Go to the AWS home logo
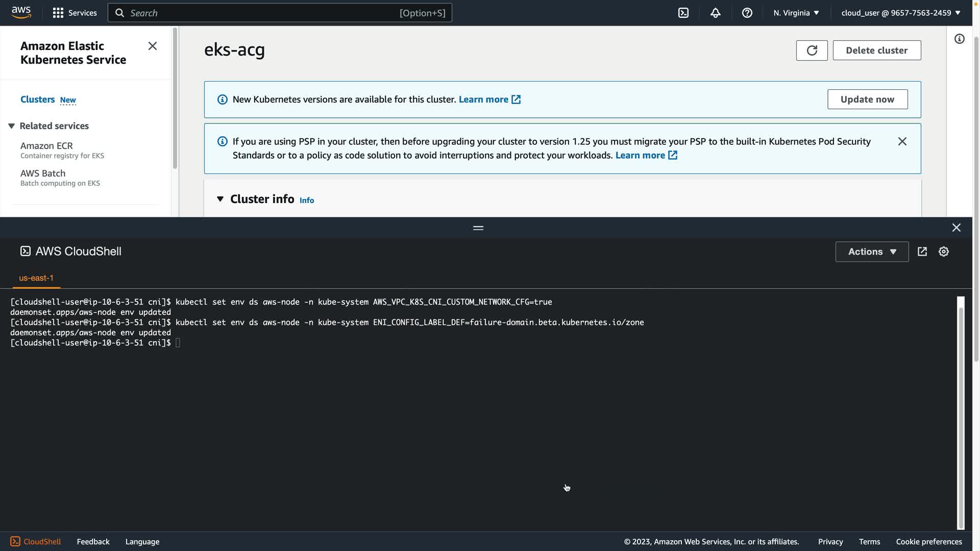Screen dimensions: 980x551 (x=21, y=12)
